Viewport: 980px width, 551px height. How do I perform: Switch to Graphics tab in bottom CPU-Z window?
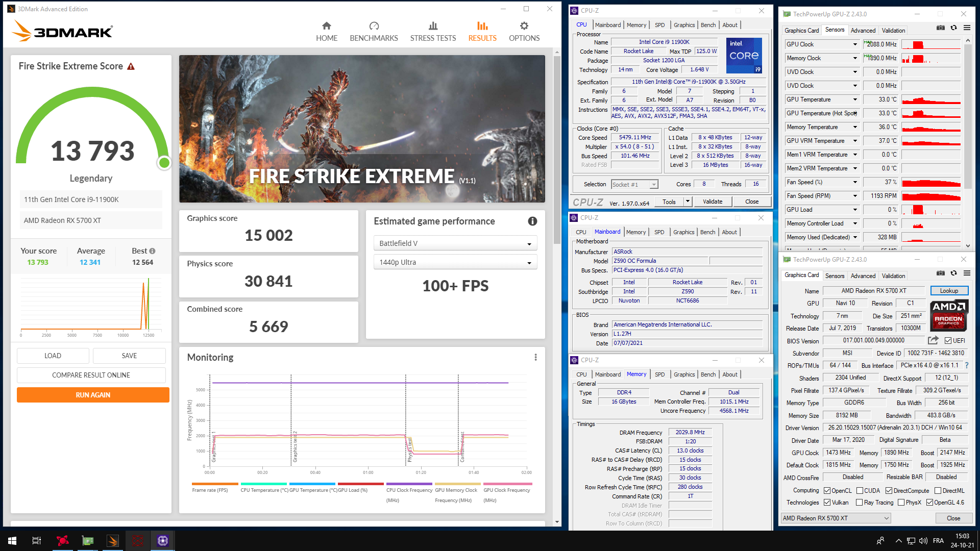[x=684, y=374]
